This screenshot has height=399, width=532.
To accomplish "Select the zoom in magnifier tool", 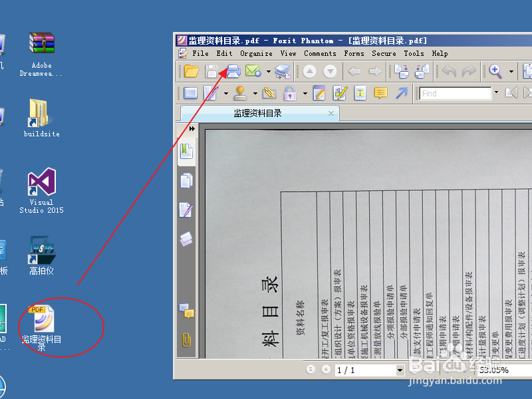I will tap(495, 71).
